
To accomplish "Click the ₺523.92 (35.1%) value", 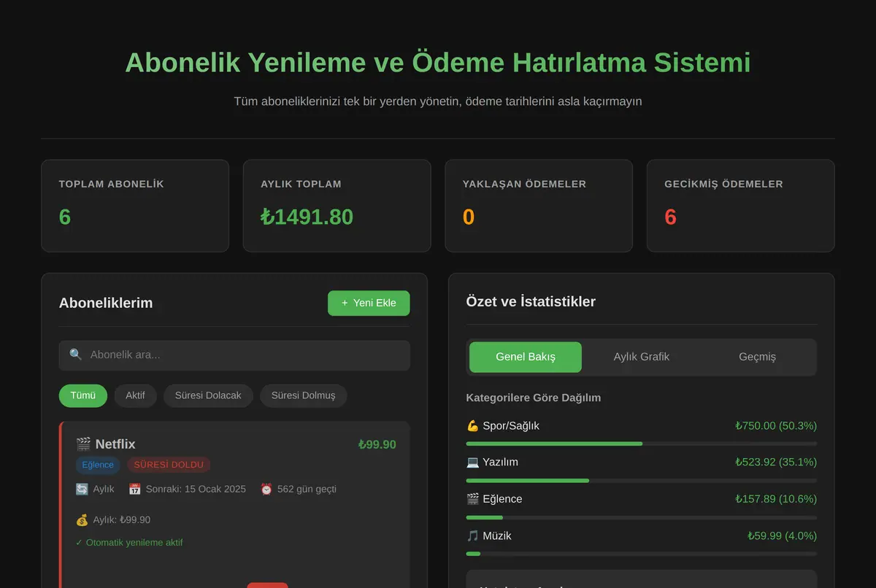I will click(776, 462).
